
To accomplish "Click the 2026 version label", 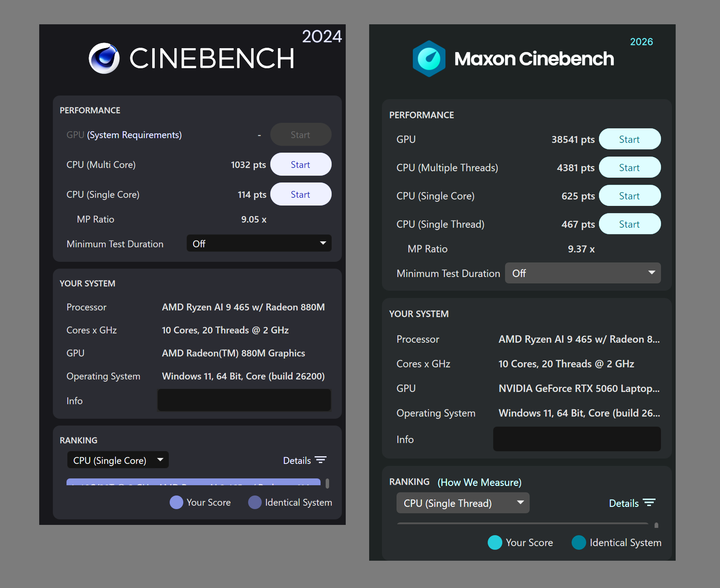I will [x=642, y=42].
